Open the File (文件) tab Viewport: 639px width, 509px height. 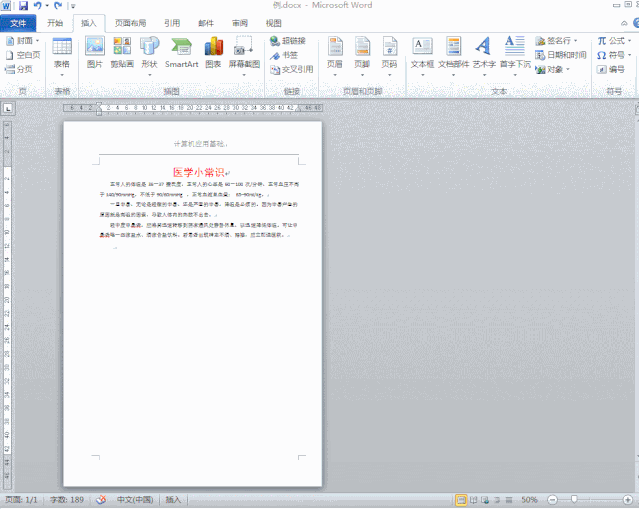coord(18,23)
